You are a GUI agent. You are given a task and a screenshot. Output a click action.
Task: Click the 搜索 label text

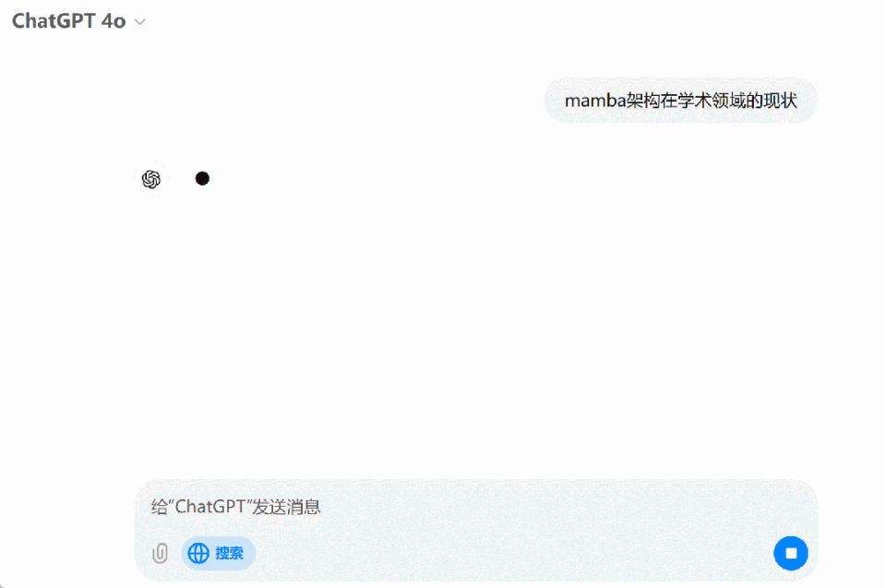point(230,553)
